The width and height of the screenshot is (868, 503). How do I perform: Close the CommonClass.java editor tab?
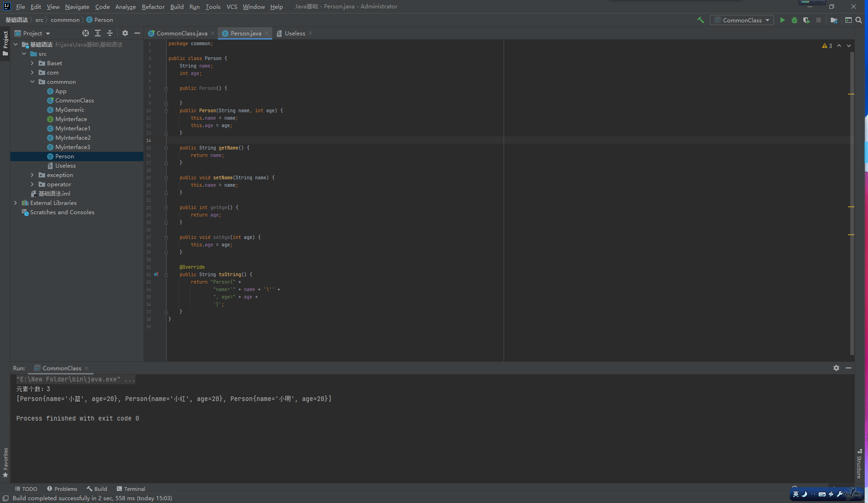pyautogui.click(x=213, y=33)
